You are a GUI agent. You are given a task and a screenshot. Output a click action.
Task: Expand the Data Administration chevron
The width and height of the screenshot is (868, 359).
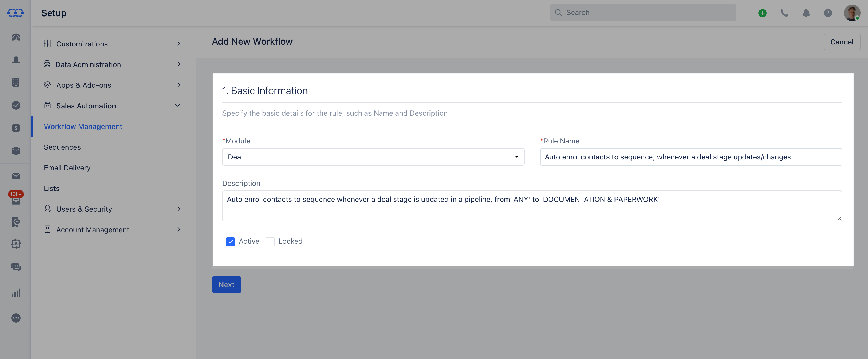[x=179, y=64]
